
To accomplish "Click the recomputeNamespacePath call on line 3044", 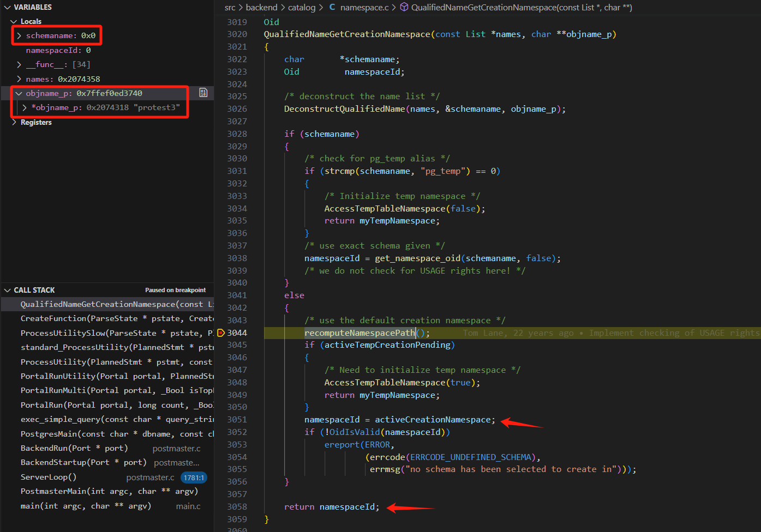I will click(360, 333).
